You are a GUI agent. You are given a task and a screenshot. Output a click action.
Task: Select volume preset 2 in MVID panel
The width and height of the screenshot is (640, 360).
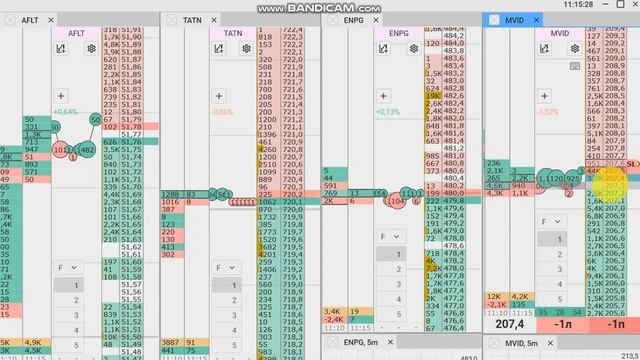pyautogui.click(x=552, y=254)
